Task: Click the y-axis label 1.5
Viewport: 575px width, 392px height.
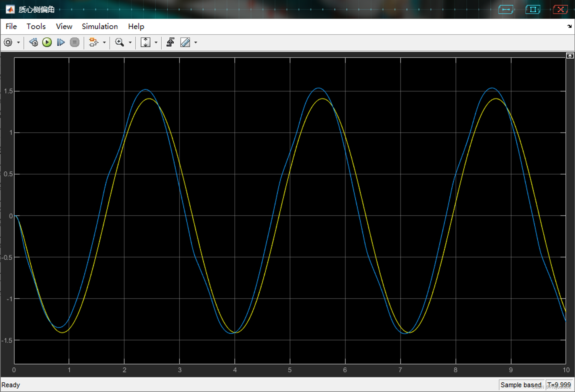Action: tap(8, 91)
